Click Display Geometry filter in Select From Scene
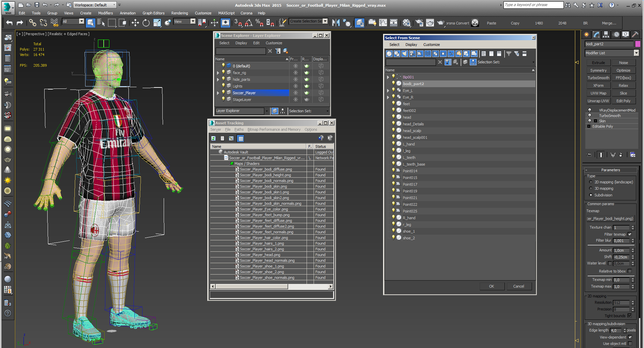Screen dimensions: 644x348 tap(389, 54)
